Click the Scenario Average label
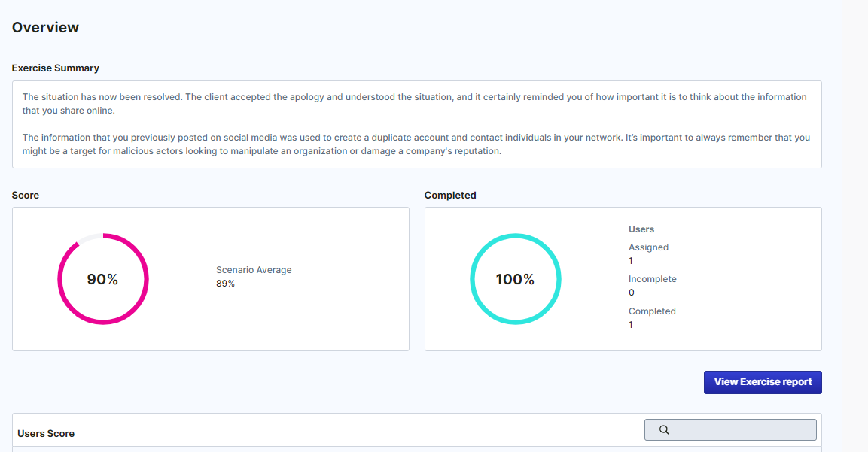Image resolution: width=868 pixels, height=452 pixels. pos(254,270)
